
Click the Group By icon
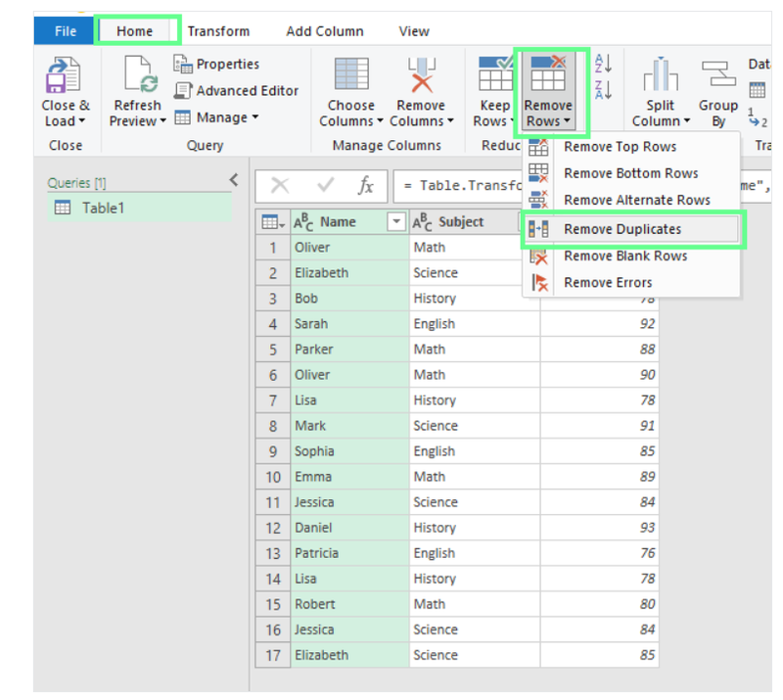[718, 74]
